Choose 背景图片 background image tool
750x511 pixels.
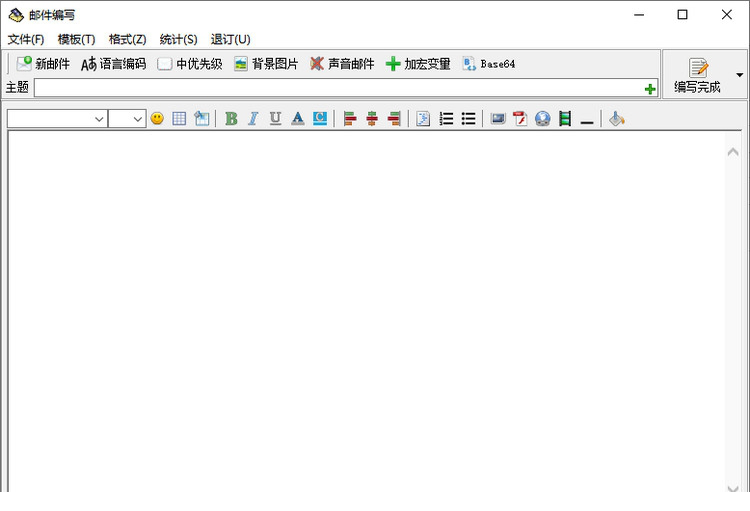click(266, 64)
